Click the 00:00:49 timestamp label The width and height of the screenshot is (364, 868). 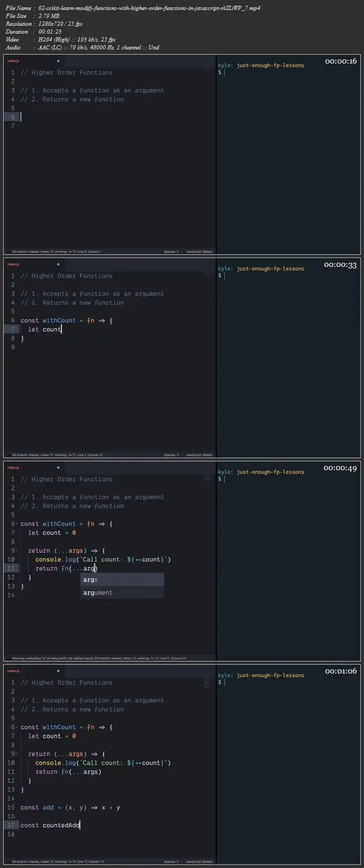341,468
